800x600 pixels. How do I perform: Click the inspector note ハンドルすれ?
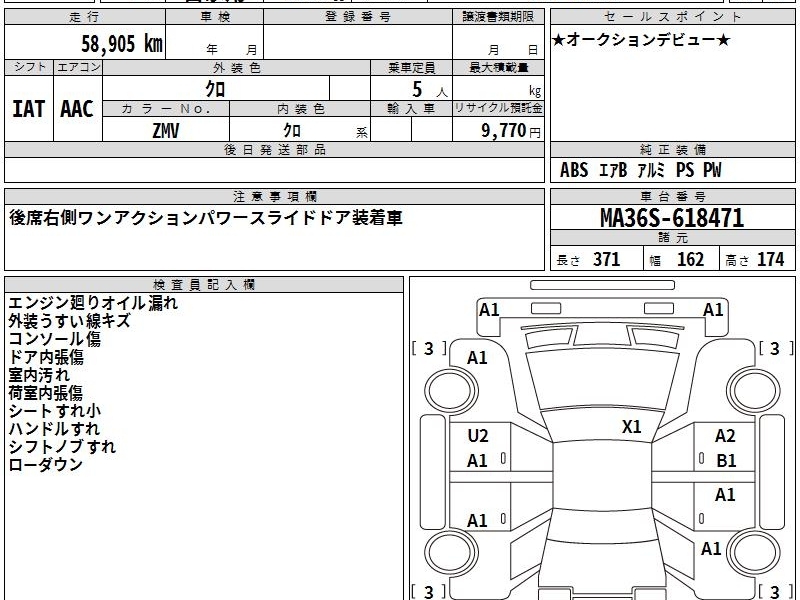coord(54,429)
